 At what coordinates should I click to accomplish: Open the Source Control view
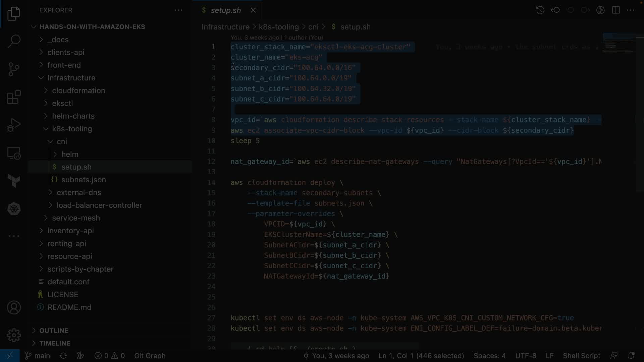click(x=14, y=69)
